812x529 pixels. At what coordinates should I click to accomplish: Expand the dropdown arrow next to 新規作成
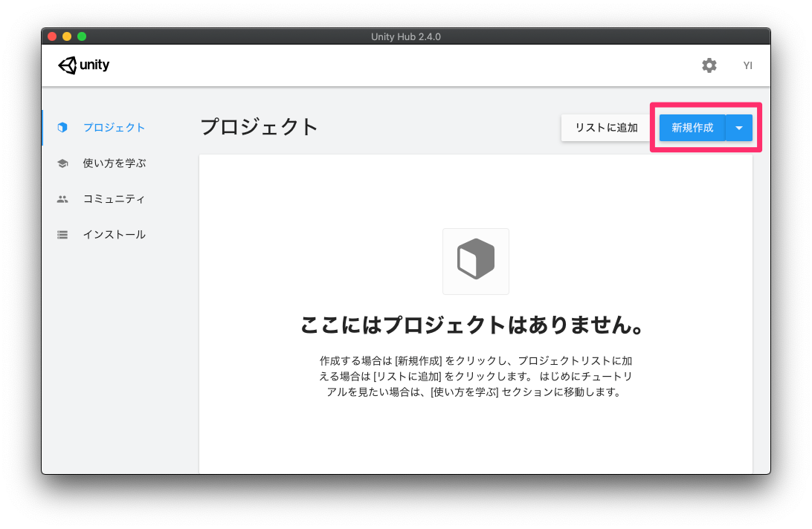[738, 128]
